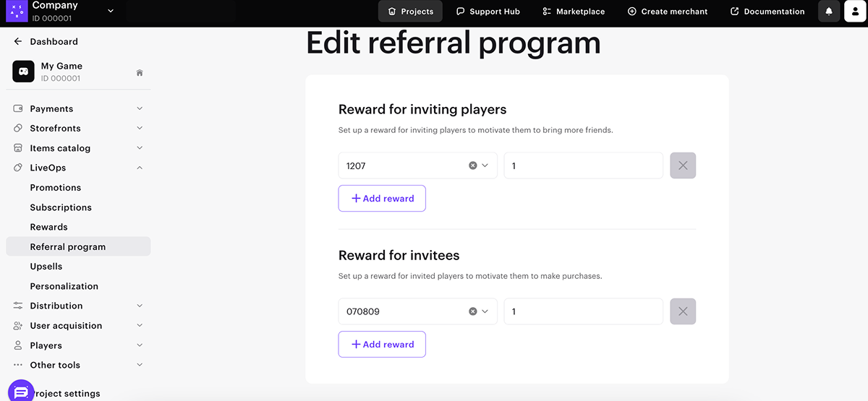Open Documentation external link
Screen dimensions: 868x401
click(767, 12)
